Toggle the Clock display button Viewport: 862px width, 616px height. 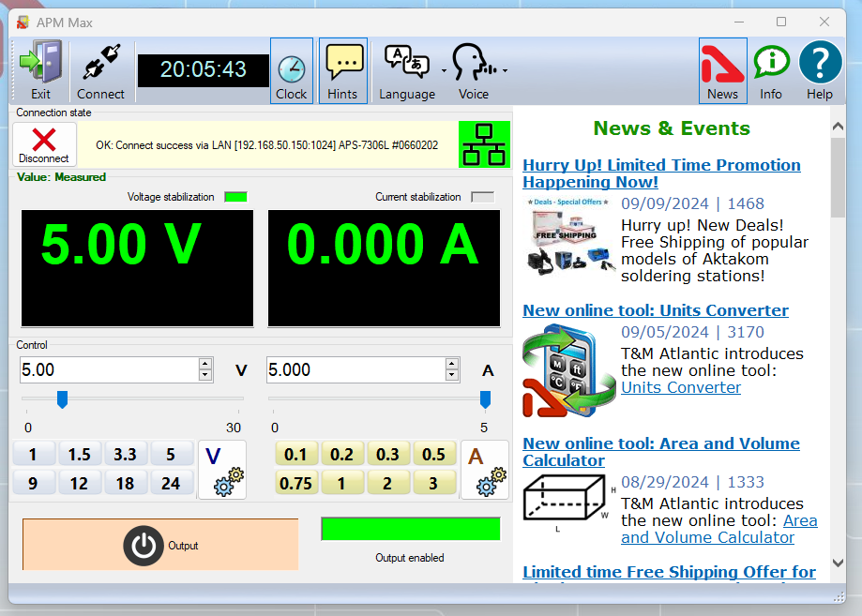coord(292,70)
